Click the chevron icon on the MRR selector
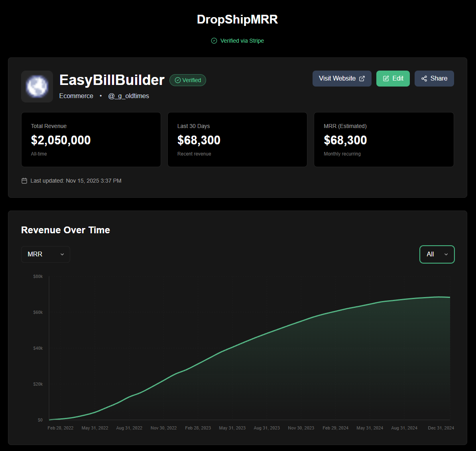 [62, 254]
